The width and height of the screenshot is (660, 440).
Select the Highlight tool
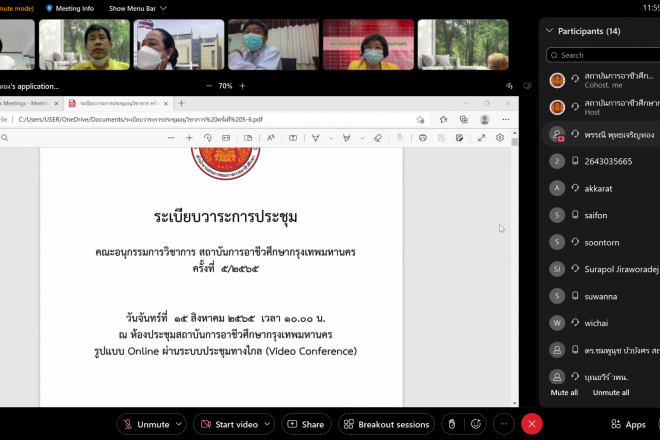[x=346, y=138]
